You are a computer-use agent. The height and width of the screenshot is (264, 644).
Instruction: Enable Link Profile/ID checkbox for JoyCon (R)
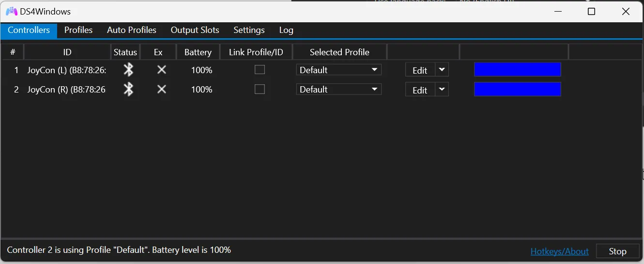260,89
